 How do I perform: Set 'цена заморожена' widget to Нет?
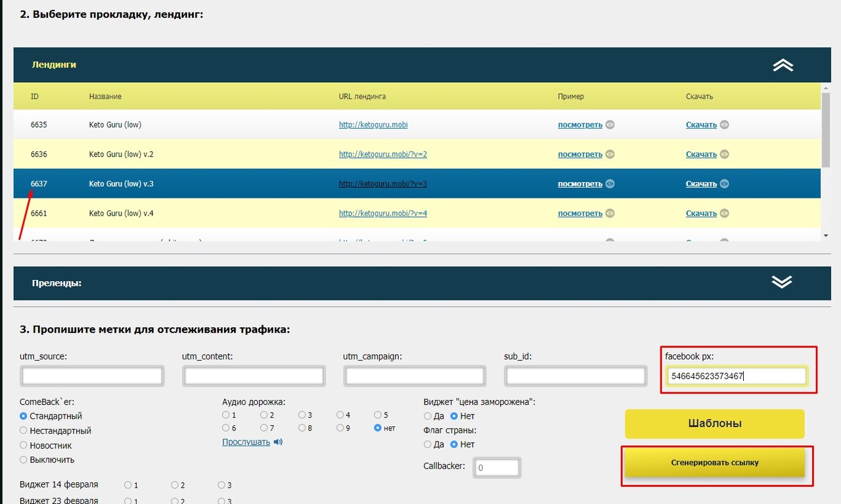pos(454,416)
